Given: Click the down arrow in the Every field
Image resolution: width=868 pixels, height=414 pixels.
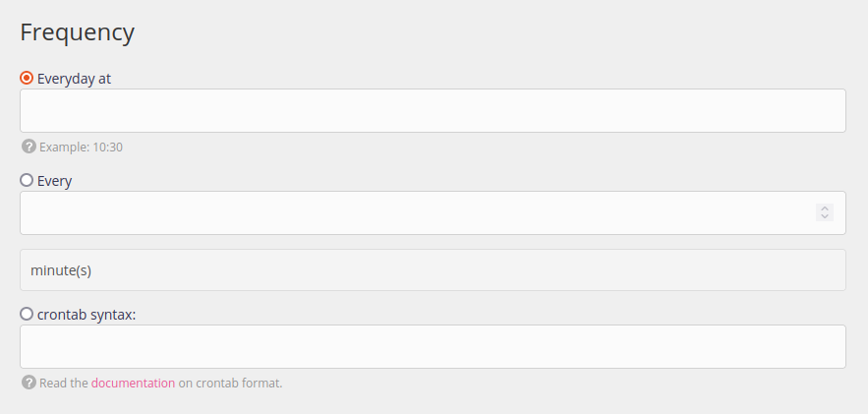Looking at the screenshot, I should pyautogui.click(x=825, y=216).
